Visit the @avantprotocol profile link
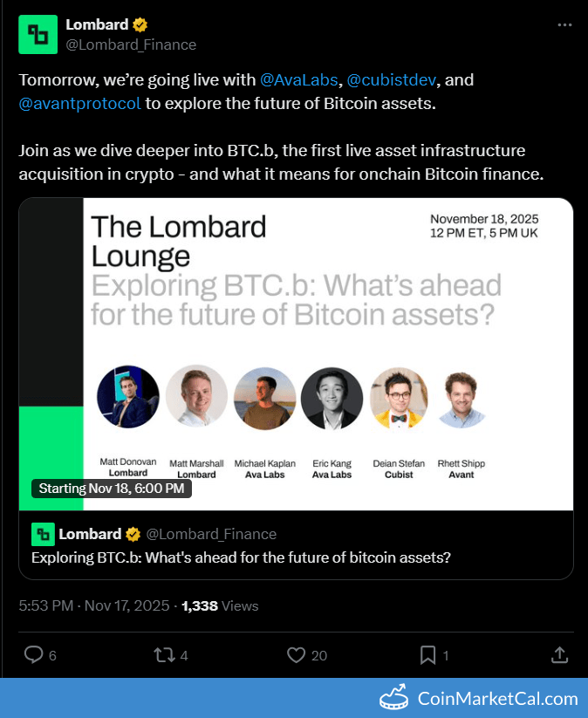 pyautogui.click(x=79, y=105)
